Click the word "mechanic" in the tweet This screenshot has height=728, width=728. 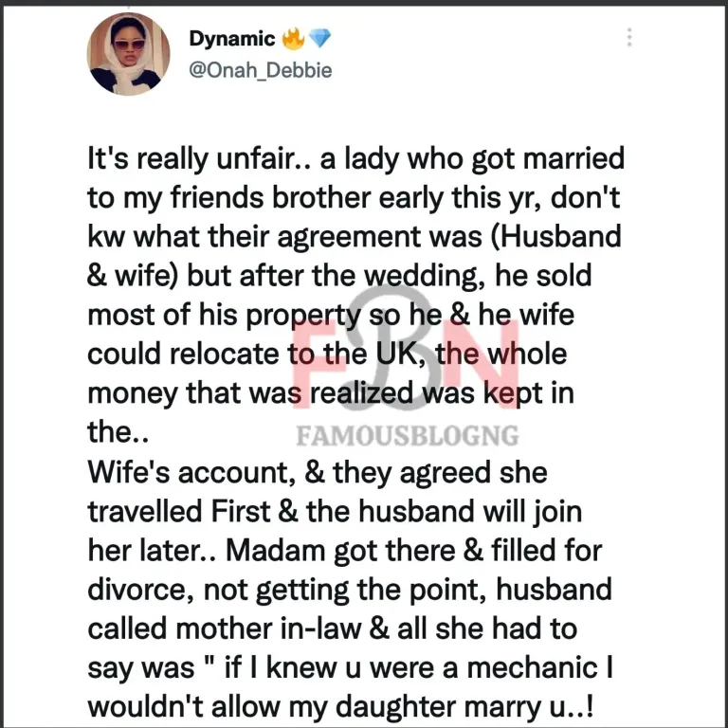pyautogui.click(x=532, y=667)
